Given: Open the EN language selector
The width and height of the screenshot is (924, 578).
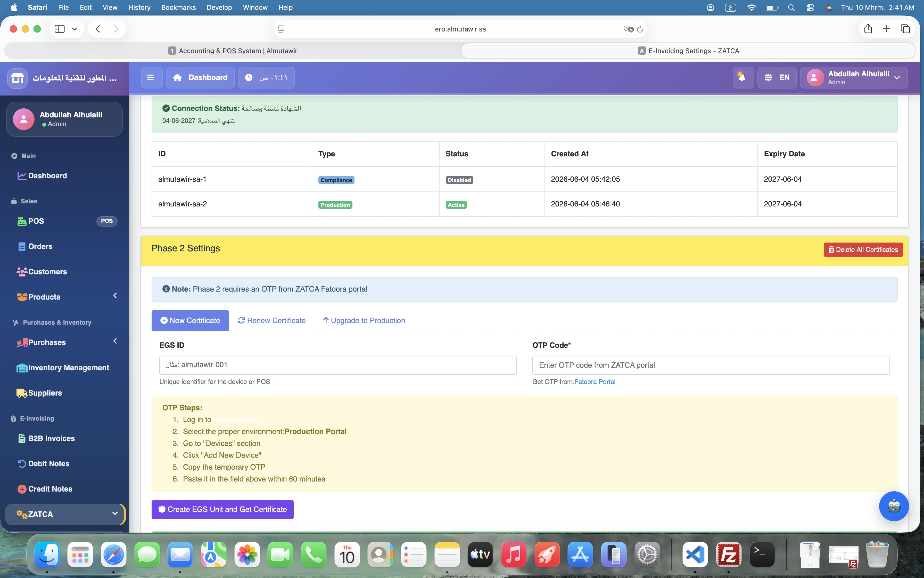Looking at the screenshot, I should tap(777, 78).
